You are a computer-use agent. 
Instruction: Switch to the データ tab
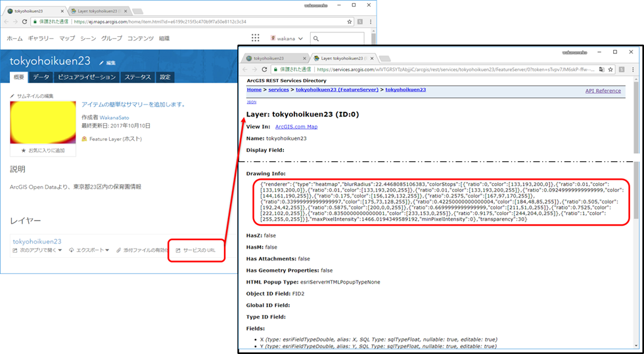41,77
